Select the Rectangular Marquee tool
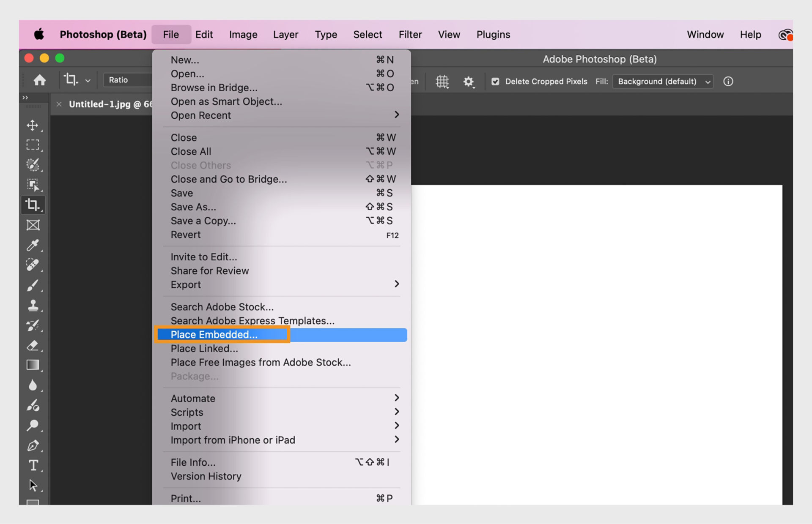The image size is (812, 524). tap(33, 145)
